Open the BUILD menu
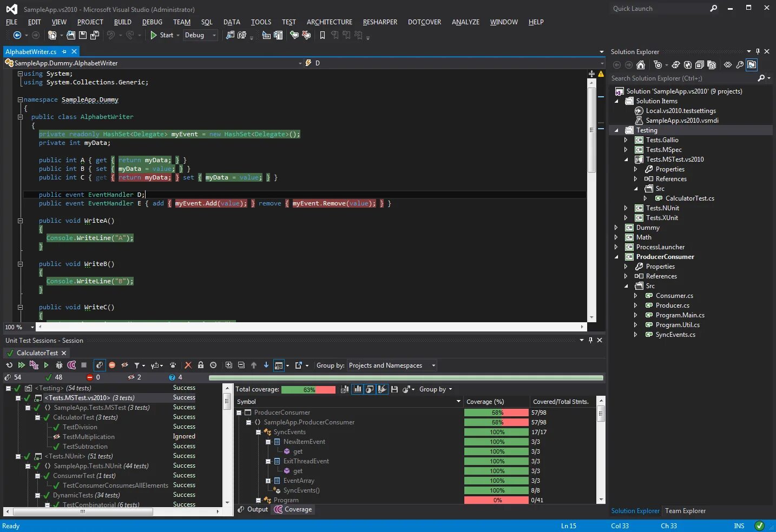The width and height of the screenshot is (776, 532). (x=123, y=22)
